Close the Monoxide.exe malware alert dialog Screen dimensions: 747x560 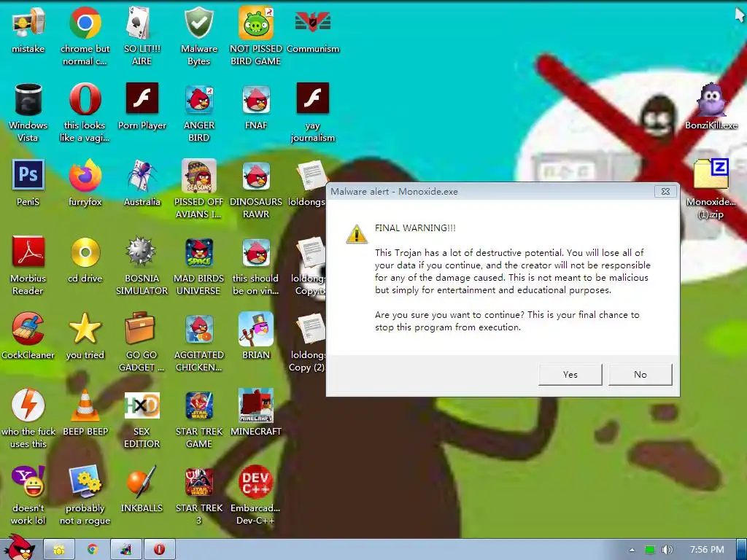pyautogui.click(x=665, y=192)
